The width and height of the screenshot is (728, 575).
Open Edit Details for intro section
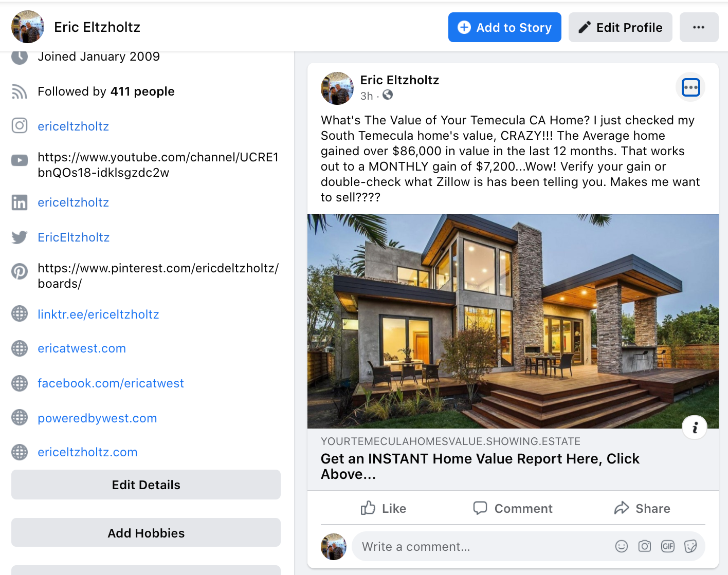coord(146,485)
